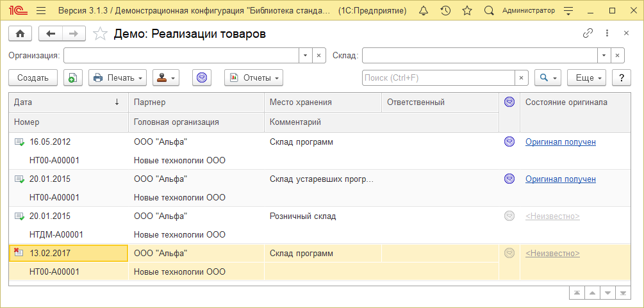Go to home page icon
Image resolution: width=644 pixels, height=308 pixels.
20,34
